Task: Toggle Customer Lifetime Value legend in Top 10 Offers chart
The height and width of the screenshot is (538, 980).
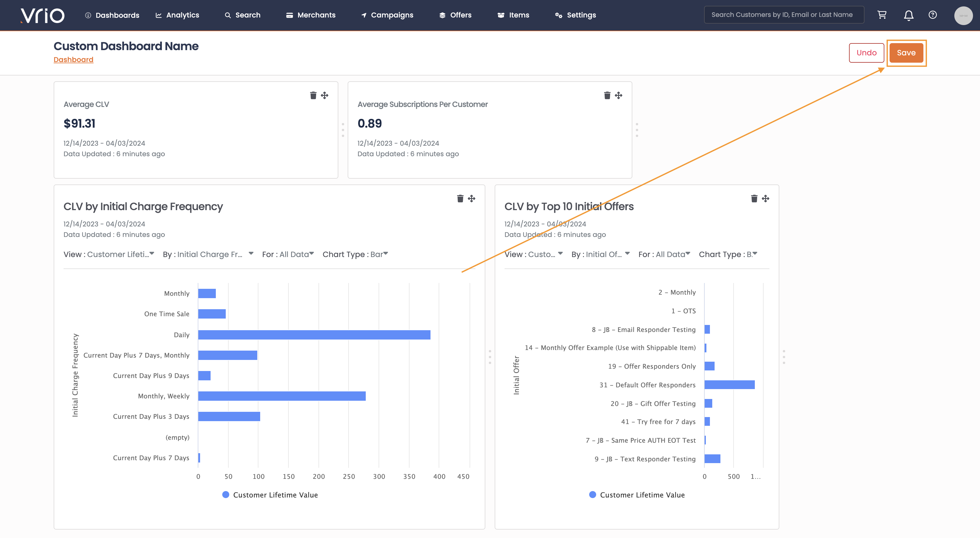Action: tap(637, 495)
